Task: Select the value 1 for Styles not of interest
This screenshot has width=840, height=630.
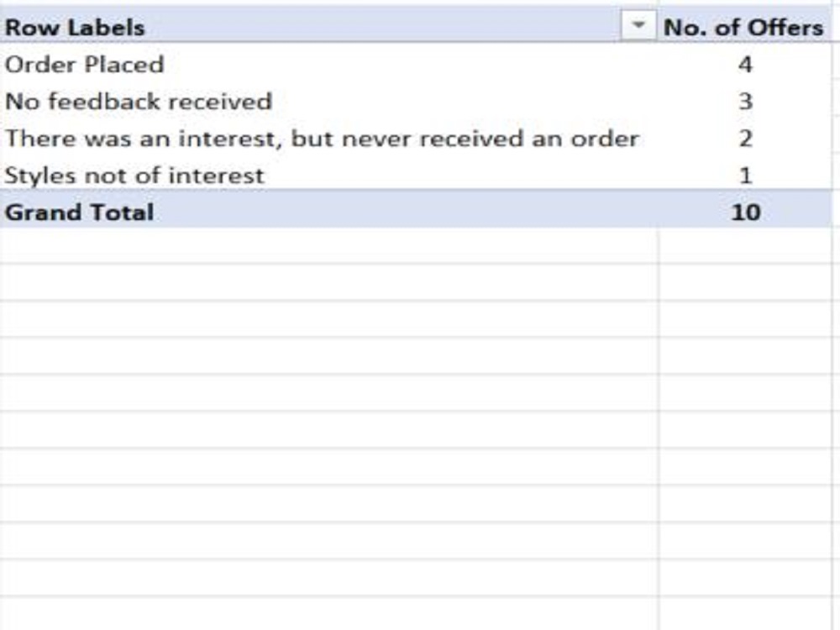Action: tap(745, 176)
